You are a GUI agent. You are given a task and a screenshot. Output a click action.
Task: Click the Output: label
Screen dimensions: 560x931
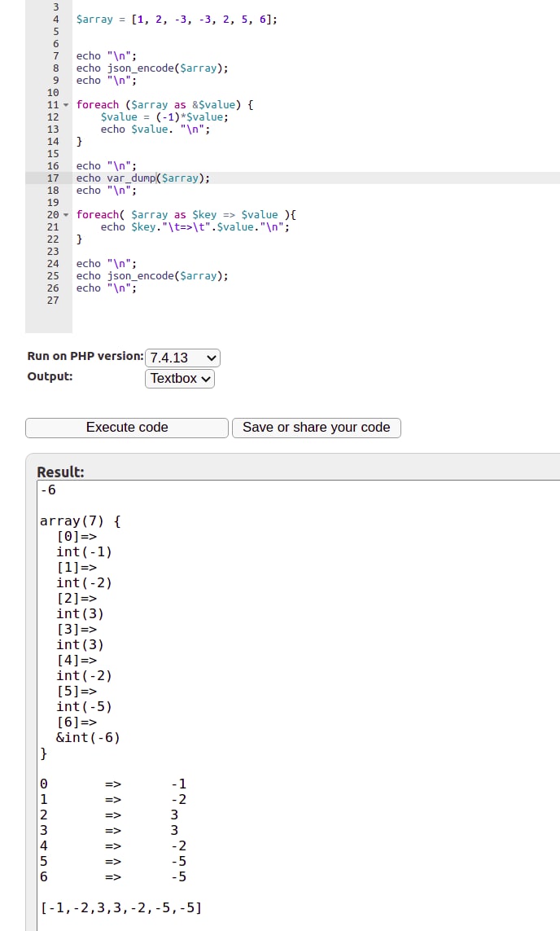50,376
